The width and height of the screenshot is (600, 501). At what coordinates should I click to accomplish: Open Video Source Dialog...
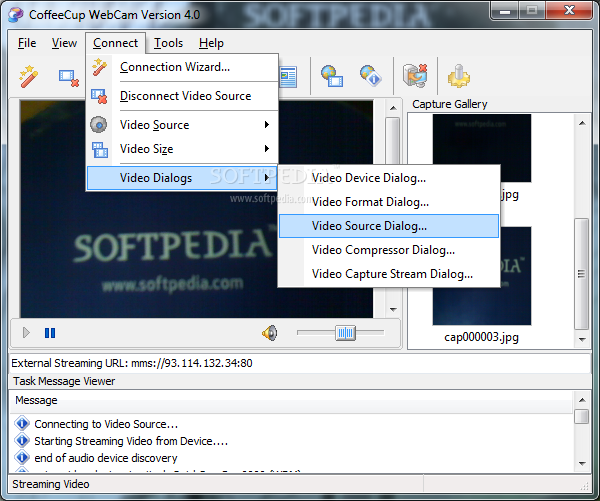(x=389, y=226)
